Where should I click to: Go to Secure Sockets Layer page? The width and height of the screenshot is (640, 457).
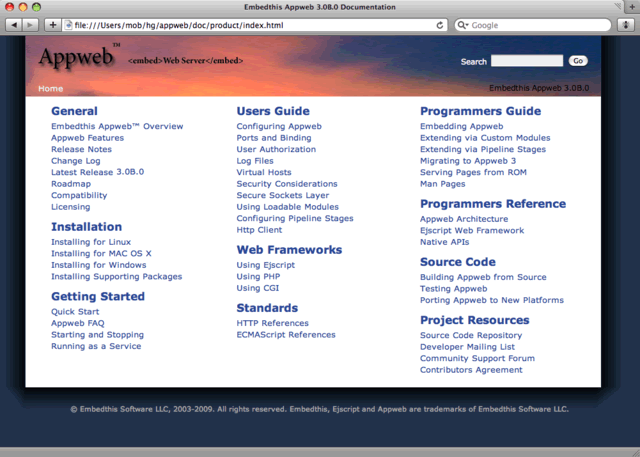click(281, 196)
